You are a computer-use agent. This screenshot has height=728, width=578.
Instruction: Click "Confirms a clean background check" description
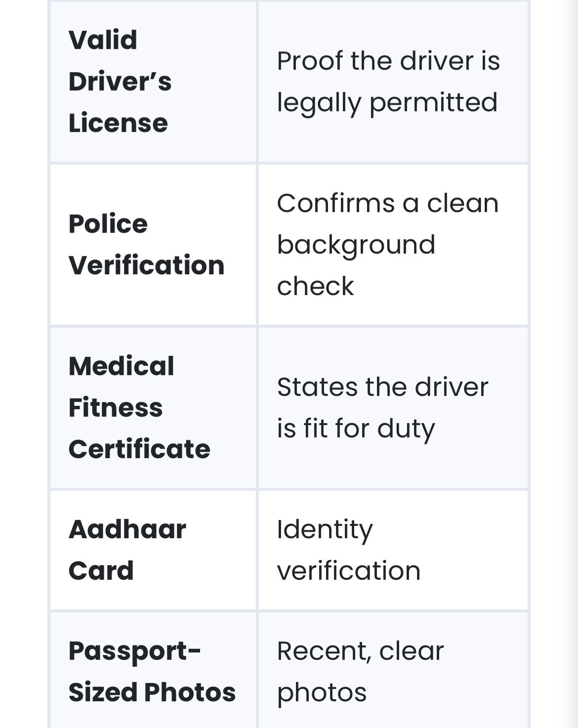tap(388, 245)
